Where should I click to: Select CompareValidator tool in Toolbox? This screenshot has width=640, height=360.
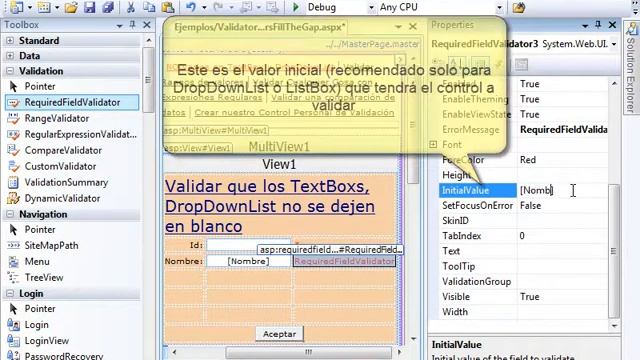[x=63, y=150]
